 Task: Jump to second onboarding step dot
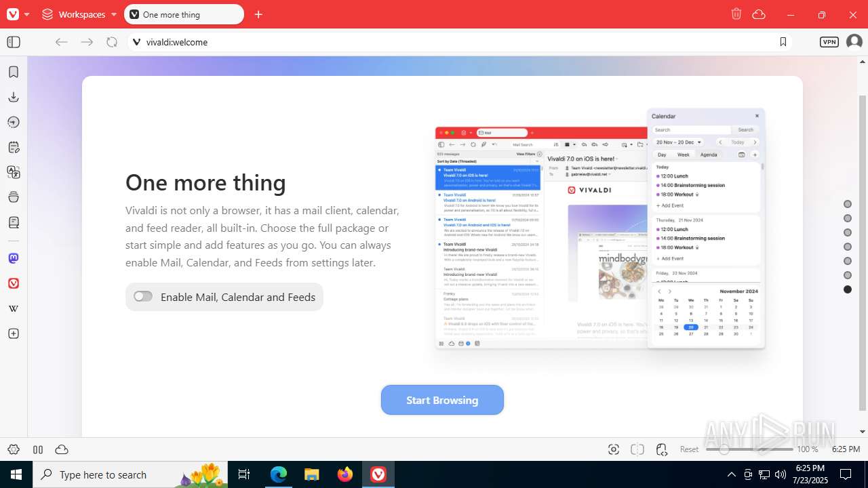coord(848,218)
